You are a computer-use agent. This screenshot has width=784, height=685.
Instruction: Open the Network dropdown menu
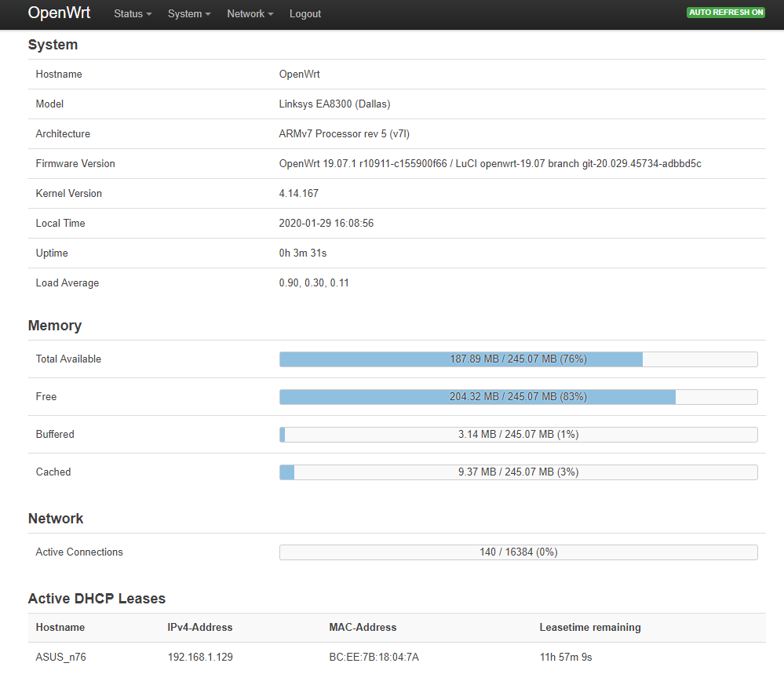pyautogui.click(x=250, y=14)
